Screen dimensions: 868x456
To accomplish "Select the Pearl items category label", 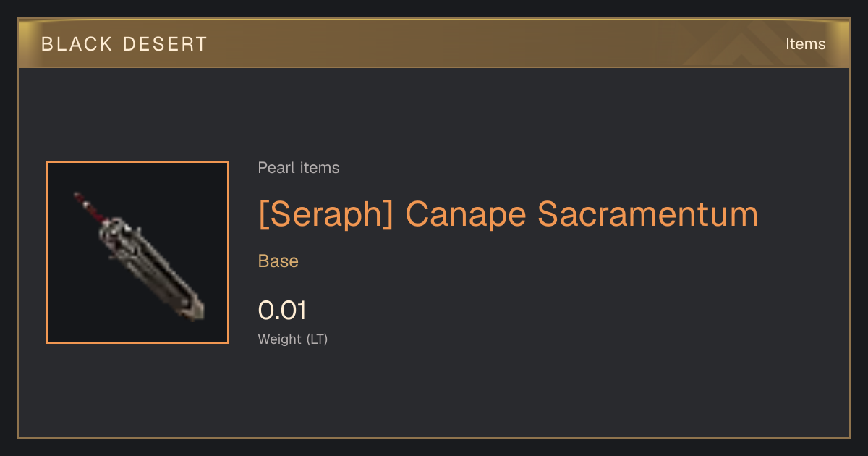I will 299,168.
